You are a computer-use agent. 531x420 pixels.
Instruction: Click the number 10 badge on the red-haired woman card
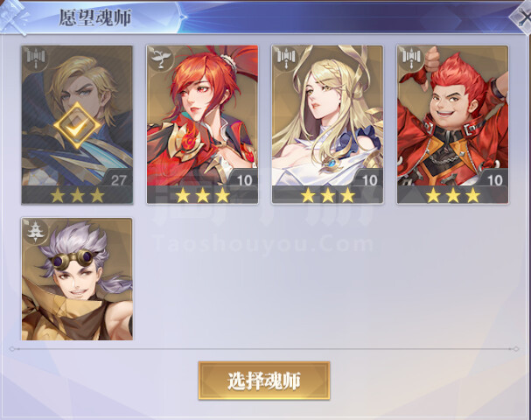pos(244,179)
